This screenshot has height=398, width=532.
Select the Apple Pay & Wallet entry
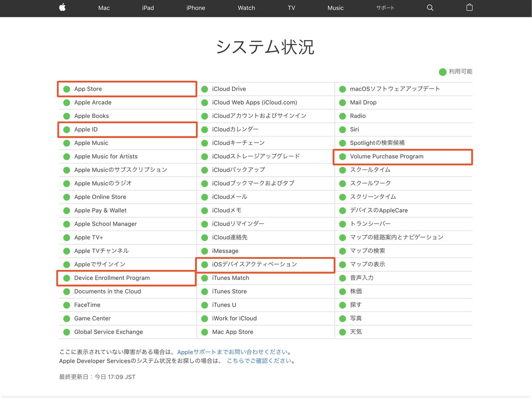point(100,211)
